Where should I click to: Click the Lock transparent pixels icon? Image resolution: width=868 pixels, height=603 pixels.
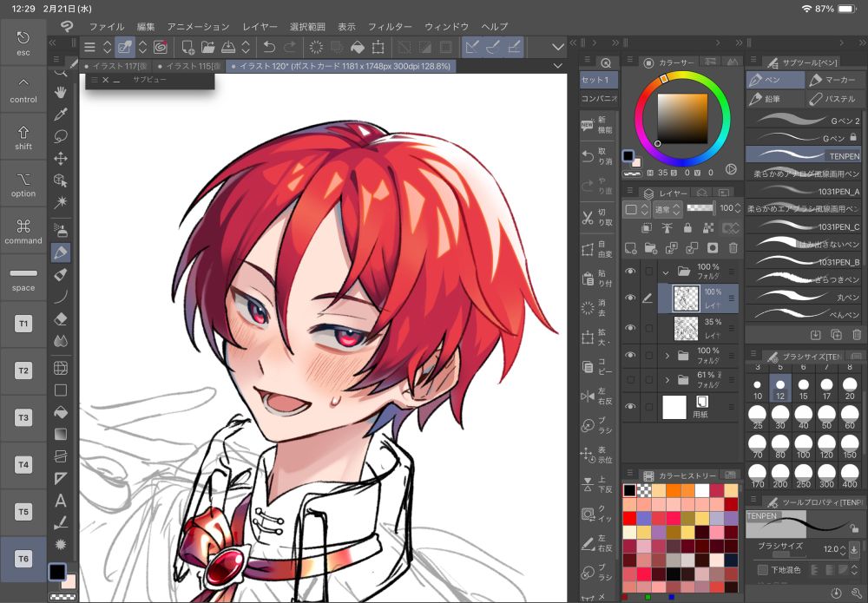[708, 228]
